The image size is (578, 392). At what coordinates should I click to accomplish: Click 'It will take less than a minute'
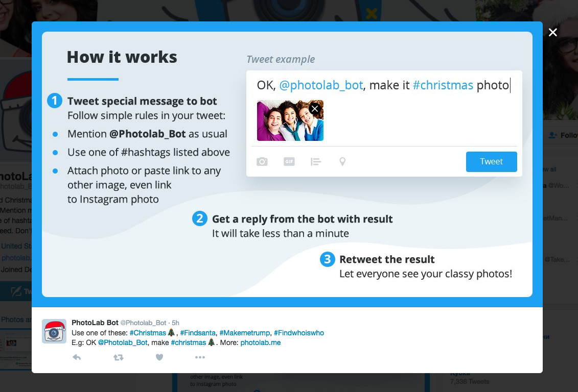click(x=281, y=233)
